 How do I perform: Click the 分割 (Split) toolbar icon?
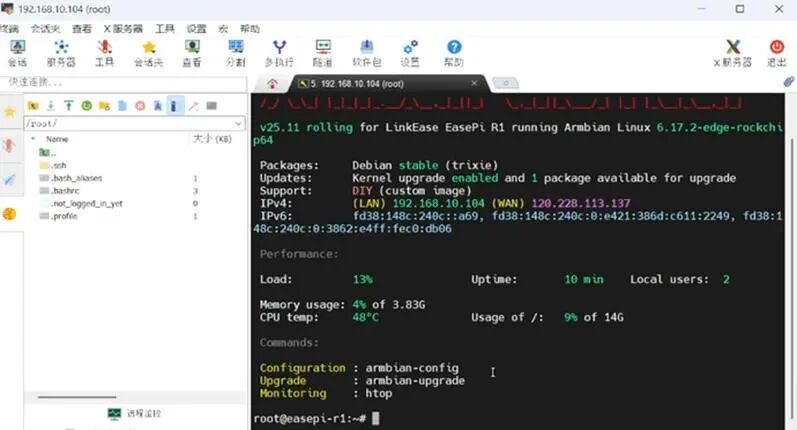click(x=235, y=52)
